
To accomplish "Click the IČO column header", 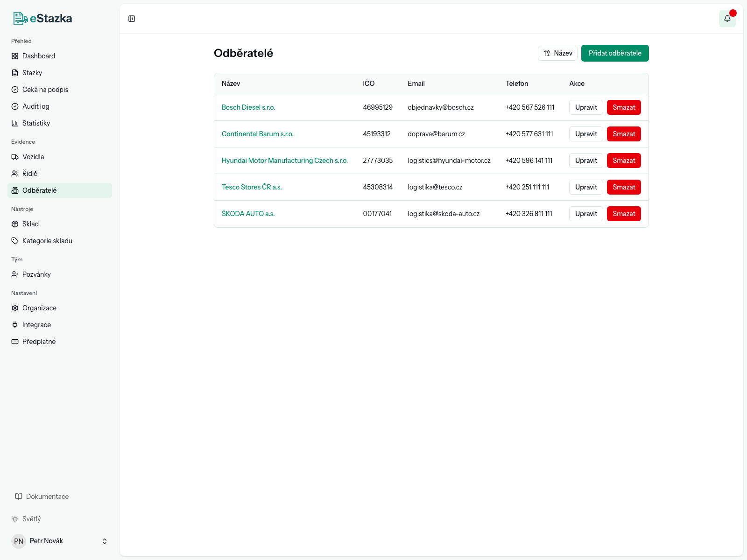I will (x=369, y=84).
